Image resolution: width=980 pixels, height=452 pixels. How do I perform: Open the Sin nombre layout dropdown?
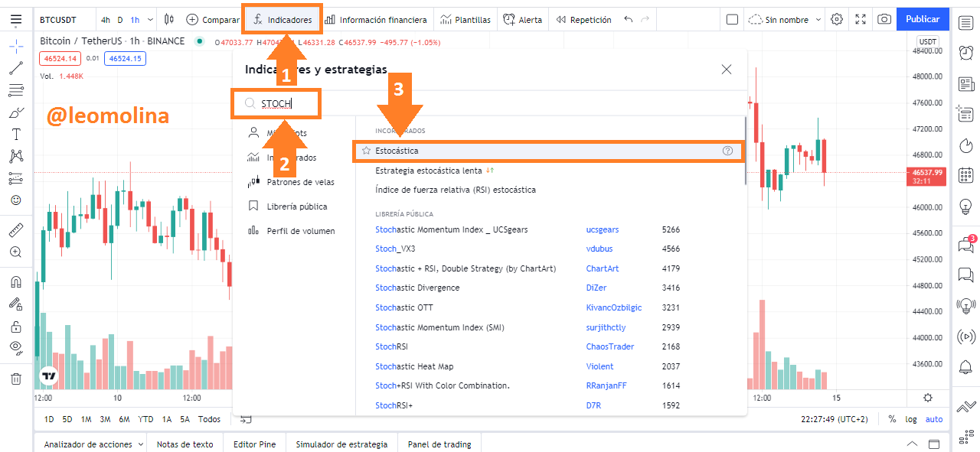(785, 19)
